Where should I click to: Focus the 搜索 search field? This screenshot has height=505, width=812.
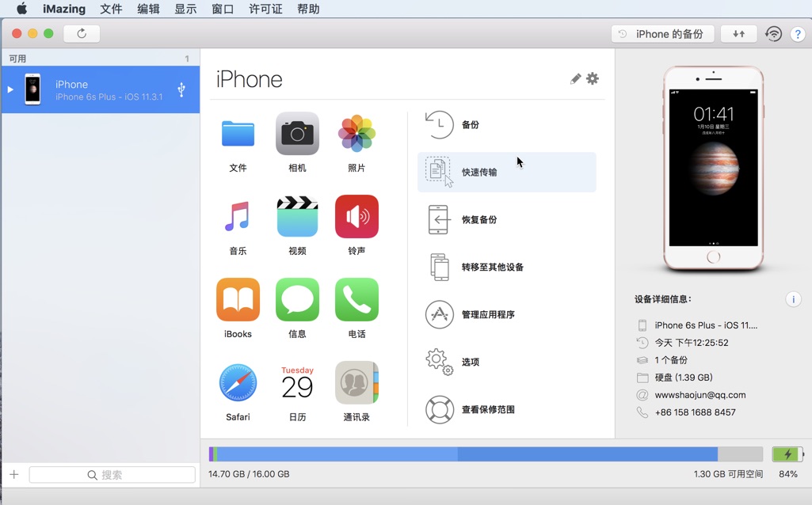(x=112, y=475)
